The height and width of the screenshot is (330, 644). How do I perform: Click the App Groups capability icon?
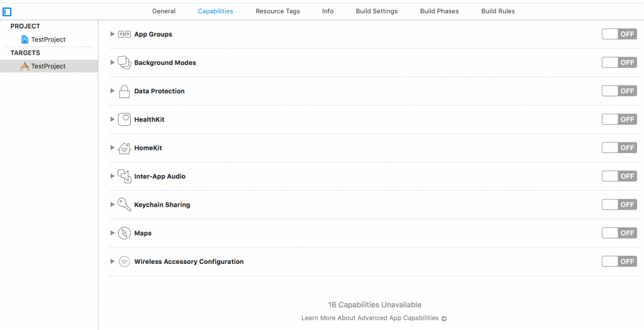(125, 34)
